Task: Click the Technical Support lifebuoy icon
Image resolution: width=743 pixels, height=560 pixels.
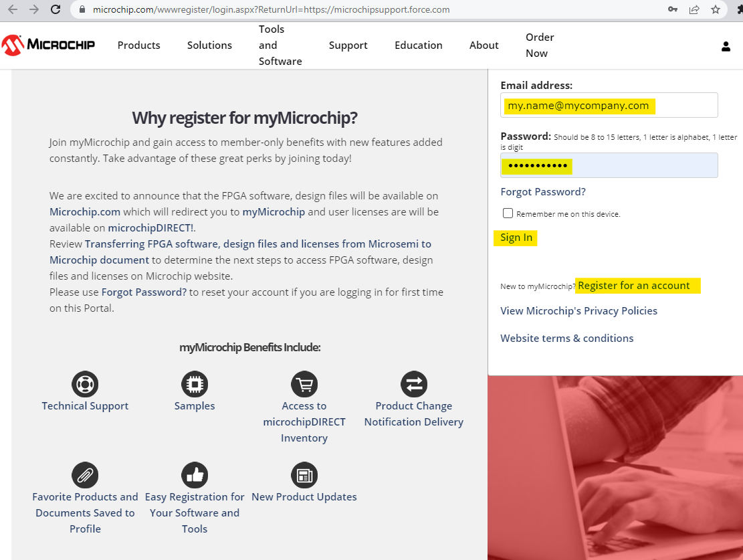Action: (x=85, y=384)
